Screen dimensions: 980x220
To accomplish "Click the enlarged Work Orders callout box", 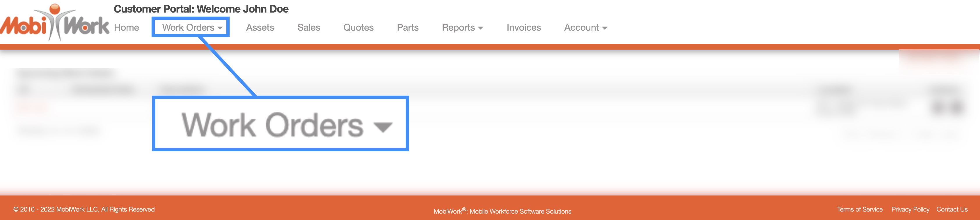I will click(280, 124).
